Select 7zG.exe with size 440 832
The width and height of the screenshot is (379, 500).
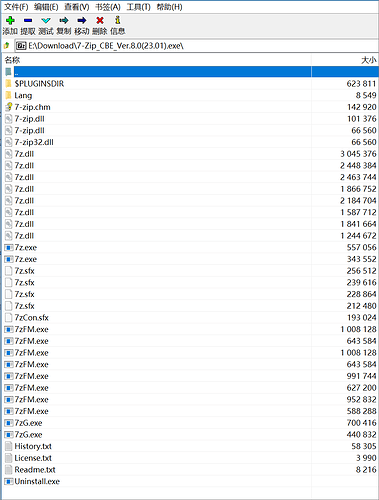click(x=191, y=434)
